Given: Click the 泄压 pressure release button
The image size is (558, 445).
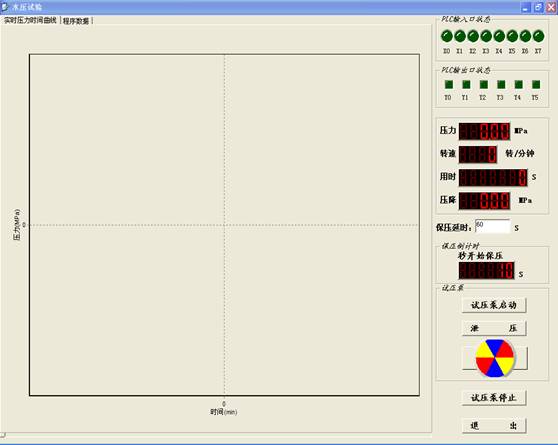Looking at the screenshot, I should coord(494,328).
